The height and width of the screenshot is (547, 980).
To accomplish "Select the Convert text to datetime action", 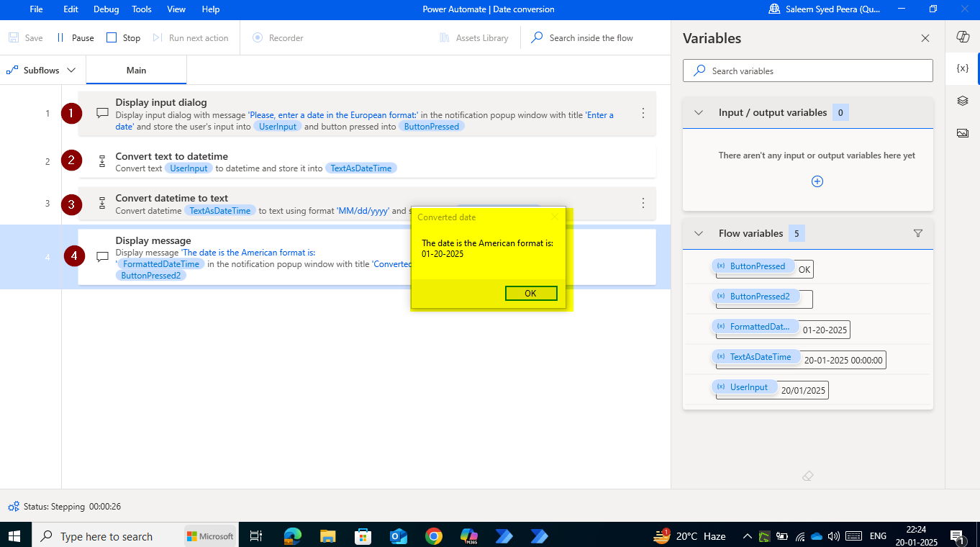I will point(367,162).
